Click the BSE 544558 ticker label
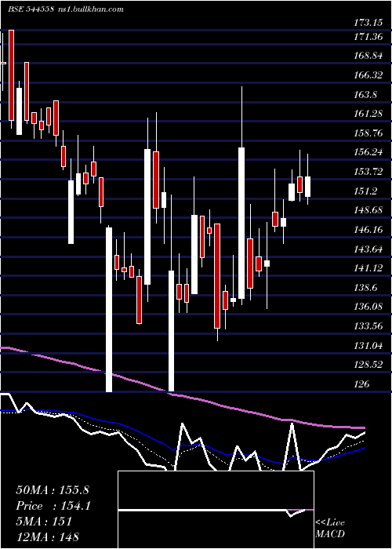This screenshot has width=392, height=549. pos(31,9)
